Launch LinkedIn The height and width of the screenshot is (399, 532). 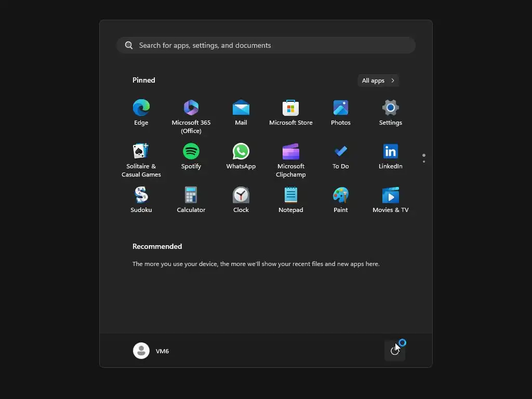click(391, 157)
